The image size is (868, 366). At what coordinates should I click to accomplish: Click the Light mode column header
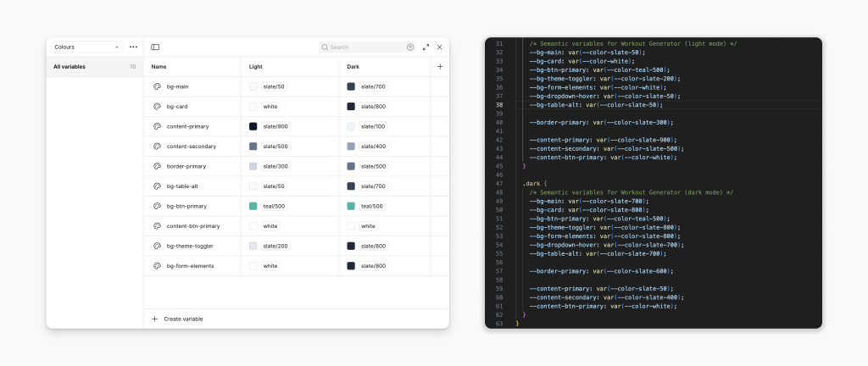(256, 66)
